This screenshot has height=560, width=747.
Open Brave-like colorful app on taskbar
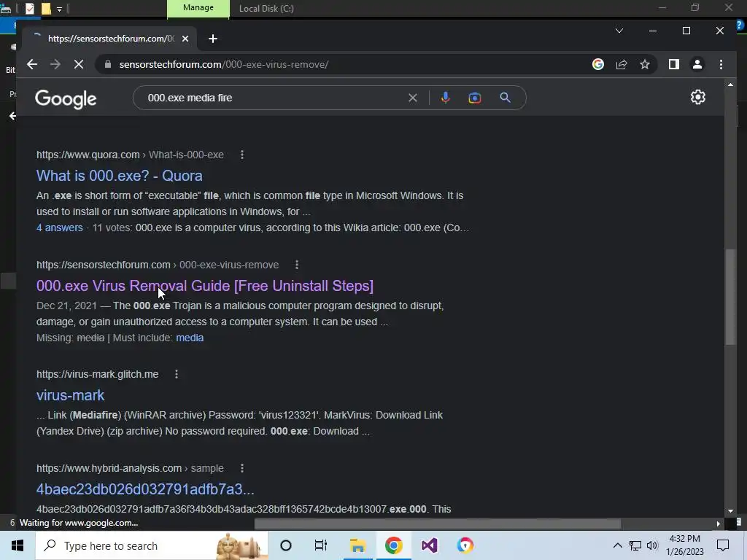[465, 545]
